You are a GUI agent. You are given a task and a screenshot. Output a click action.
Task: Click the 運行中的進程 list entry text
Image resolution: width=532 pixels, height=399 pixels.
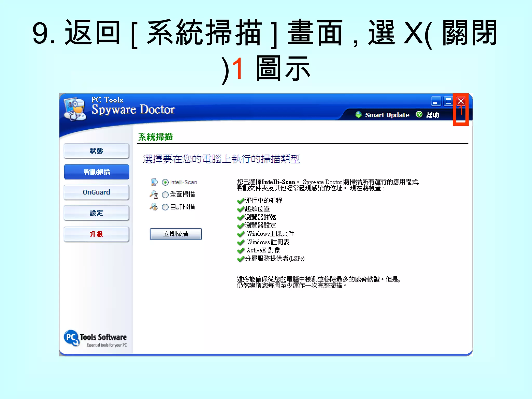pyautogui.click(x=264, y=201)
